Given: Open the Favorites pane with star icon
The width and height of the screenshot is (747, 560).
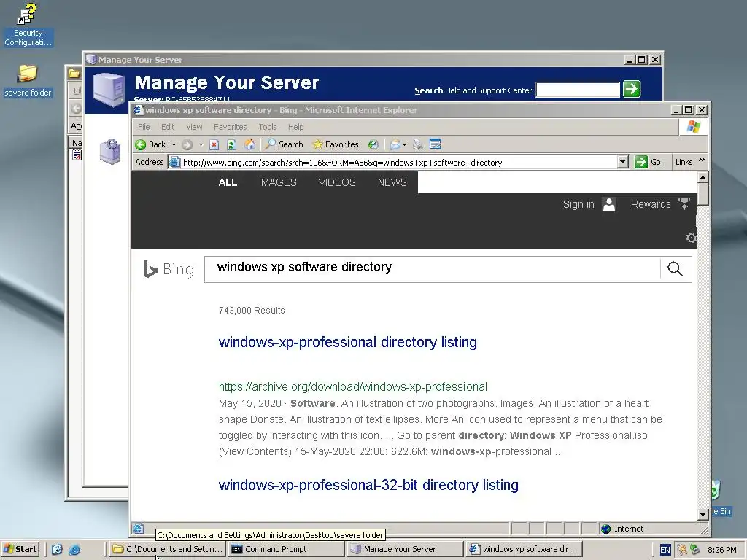Looking at the screenshot, I should coord(336,144).
